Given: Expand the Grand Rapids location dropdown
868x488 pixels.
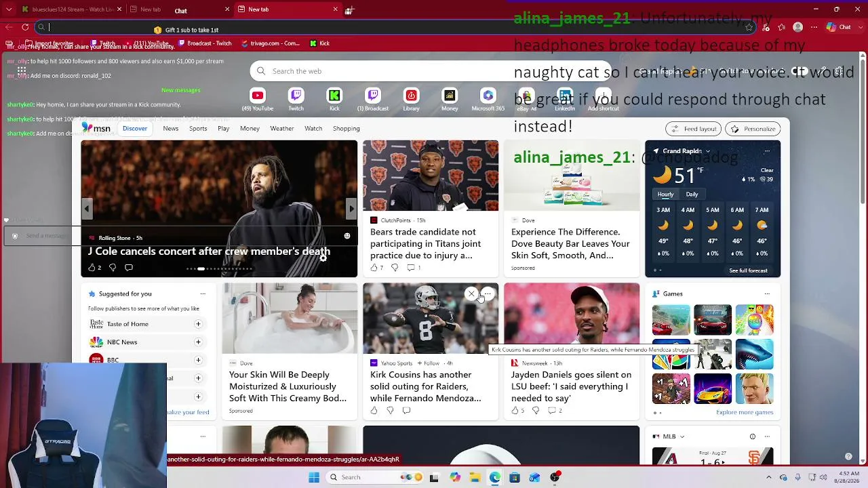Looking at the screenshot, I should point(708,151).
